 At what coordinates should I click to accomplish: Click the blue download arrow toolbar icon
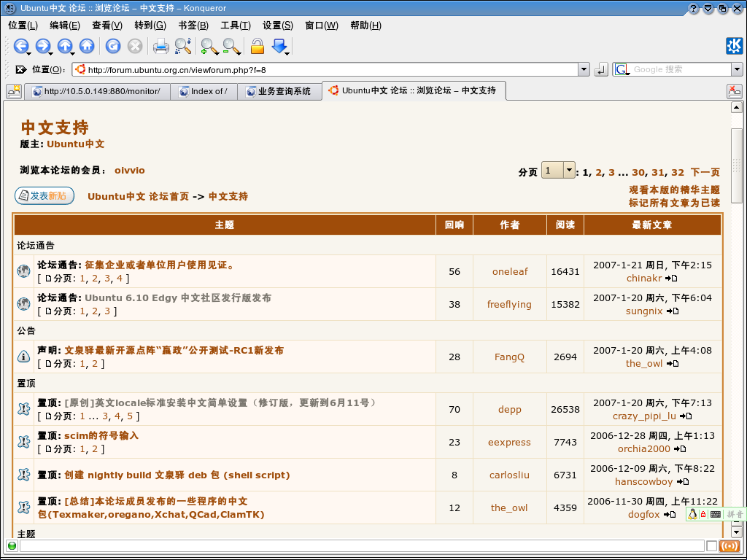[279, 46]
